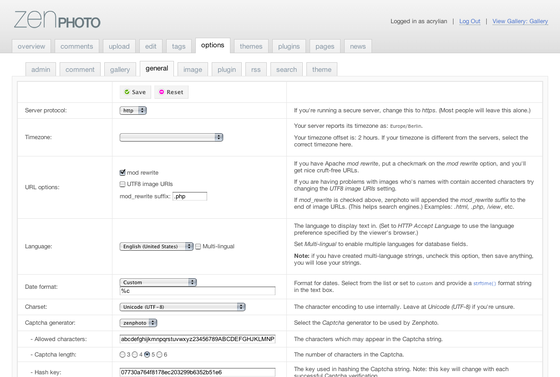Click the pink Reset icon

161,92
